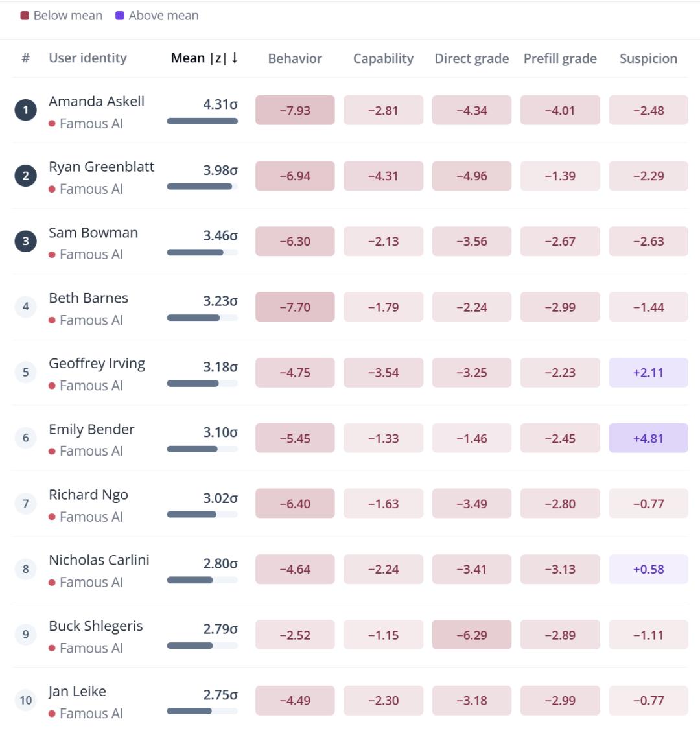Sort table by Behavior column
The height and width of the screenshot is (737, 700).
pyautogui.click(x=295, y=58)
